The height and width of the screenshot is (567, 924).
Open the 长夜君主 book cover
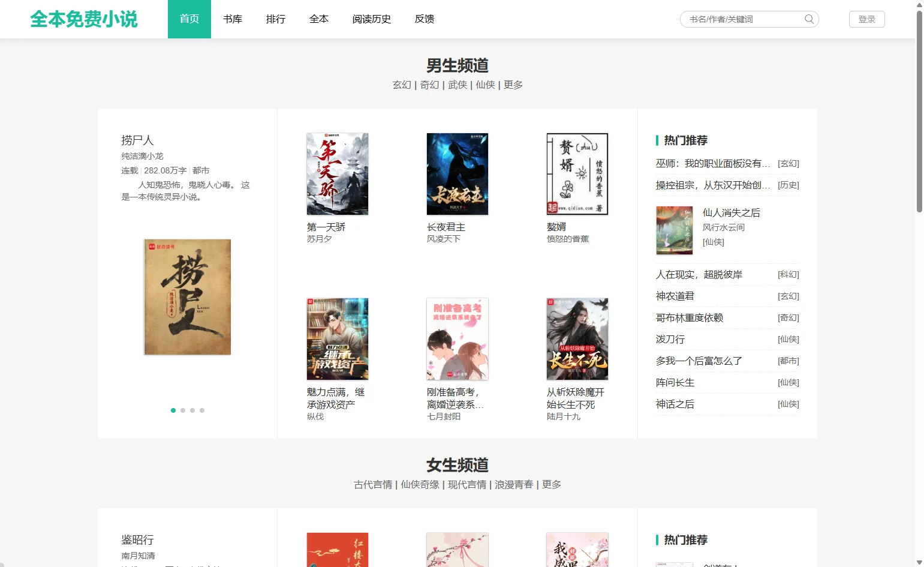(457, 174)
